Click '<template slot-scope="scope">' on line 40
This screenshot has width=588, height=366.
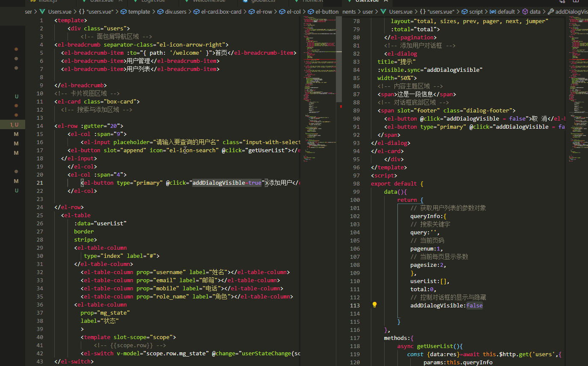128,337
